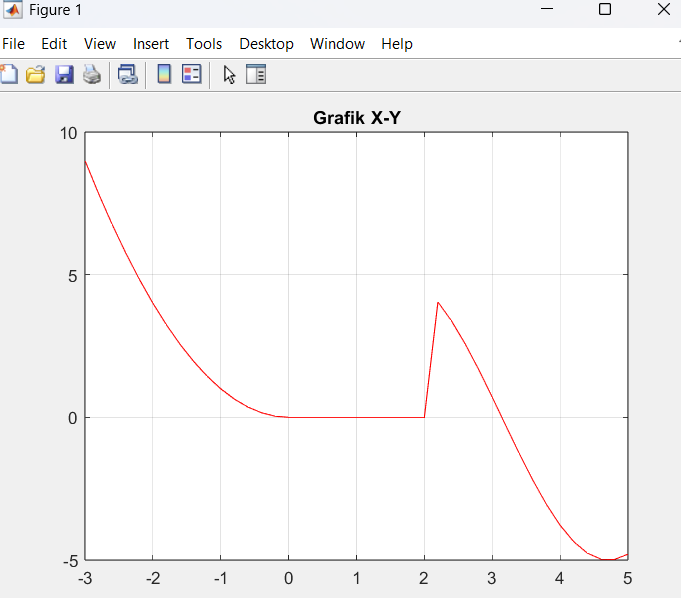Click the y-axis tick label '-5'
This screenshot has height=598, width=681.
pyautogui.click(x=70, y=561)
